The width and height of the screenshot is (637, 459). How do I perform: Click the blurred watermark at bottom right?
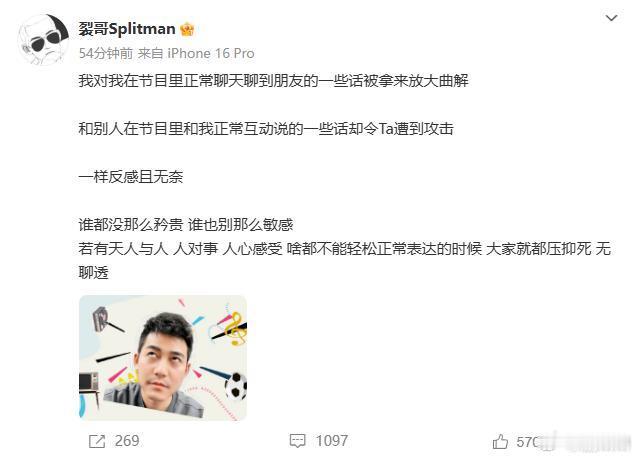coord(585,442)
